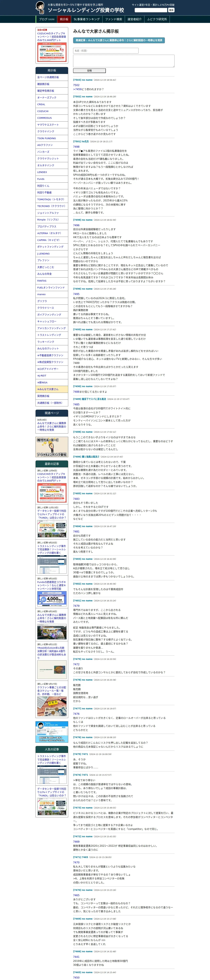Open 全ページ共通掲示板 in sidebar
Image resolution: width=210 pixels, height=980 pixels.
pos(52,77)
